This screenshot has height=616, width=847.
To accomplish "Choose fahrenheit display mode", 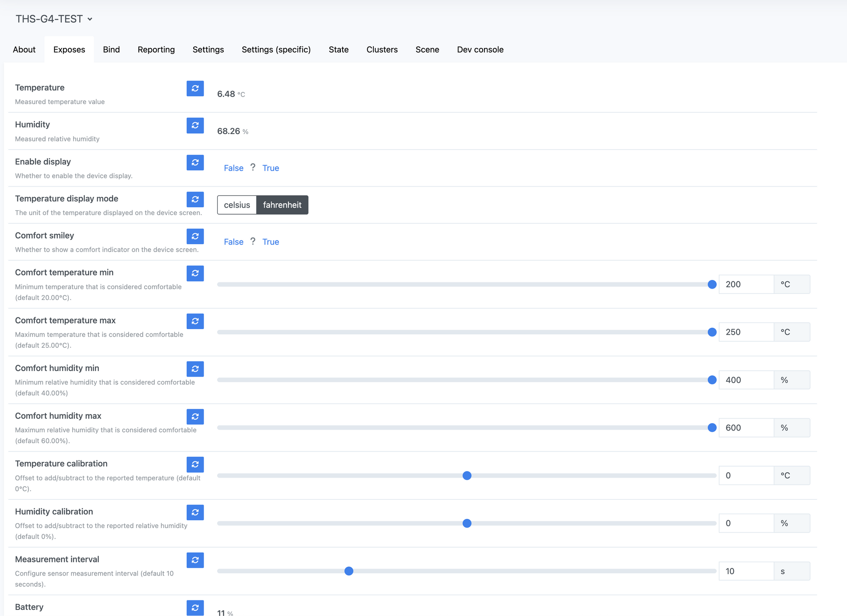I will pyautogui.click(x=282, y=205).
